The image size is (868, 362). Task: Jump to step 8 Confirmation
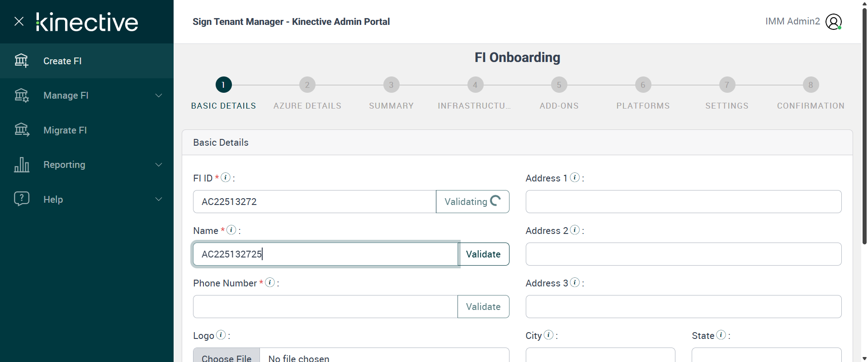[x=811, y=85]
